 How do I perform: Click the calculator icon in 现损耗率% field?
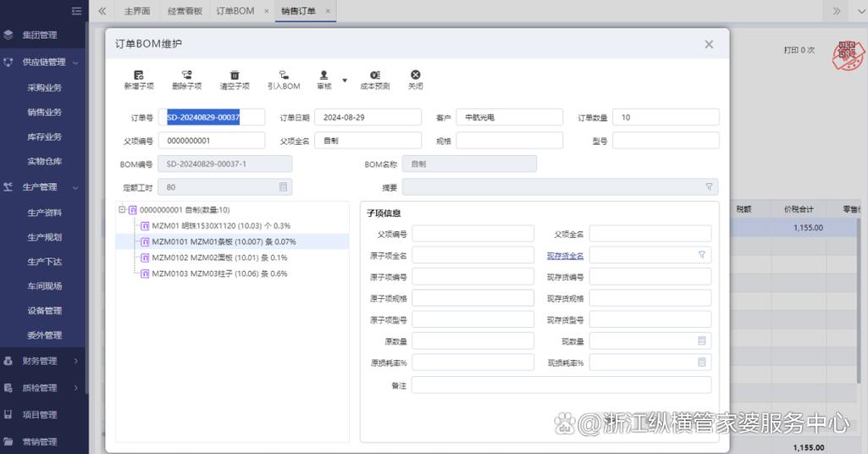(x=701, y=362)
